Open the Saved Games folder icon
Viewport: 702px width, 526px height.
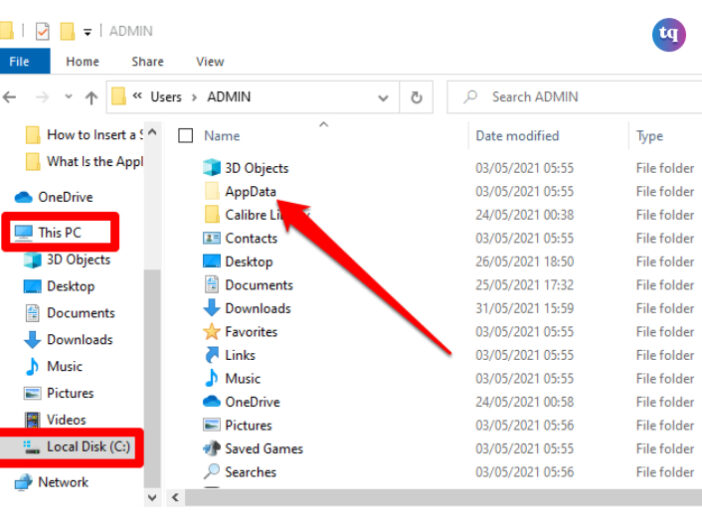tap(212, 448)
